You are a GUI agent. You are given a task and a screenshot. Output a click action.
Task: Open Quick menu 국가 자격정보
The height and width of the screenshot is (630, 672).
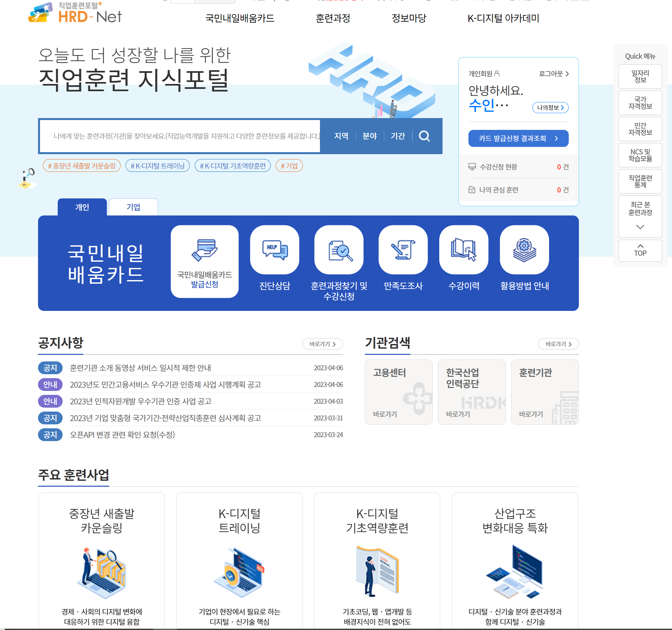[640, 102]
